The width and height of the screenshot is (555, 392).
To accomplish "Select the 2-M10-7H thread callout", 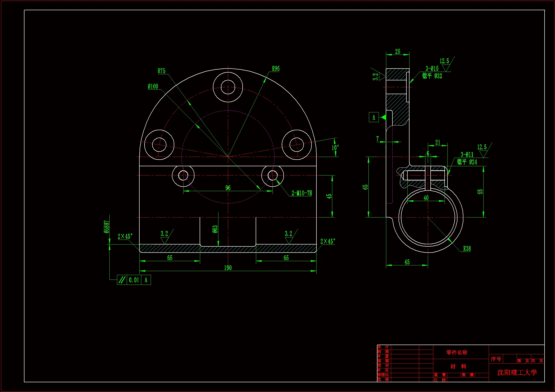I will [x=301, y=193].
